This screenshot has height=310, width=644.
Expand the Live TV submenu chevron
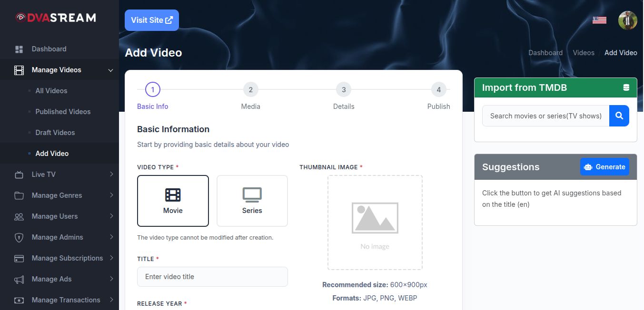point(111,174)
